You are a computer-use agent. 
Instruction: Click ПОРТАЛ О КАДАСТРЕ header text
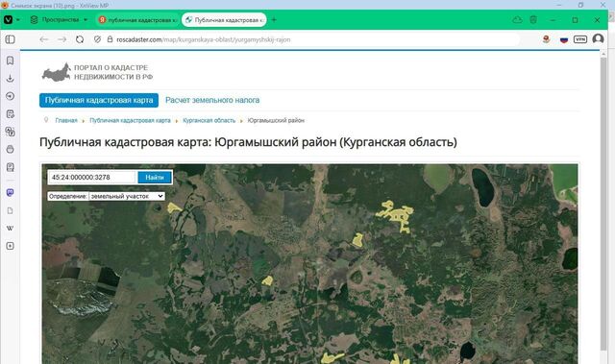point(111,68)
